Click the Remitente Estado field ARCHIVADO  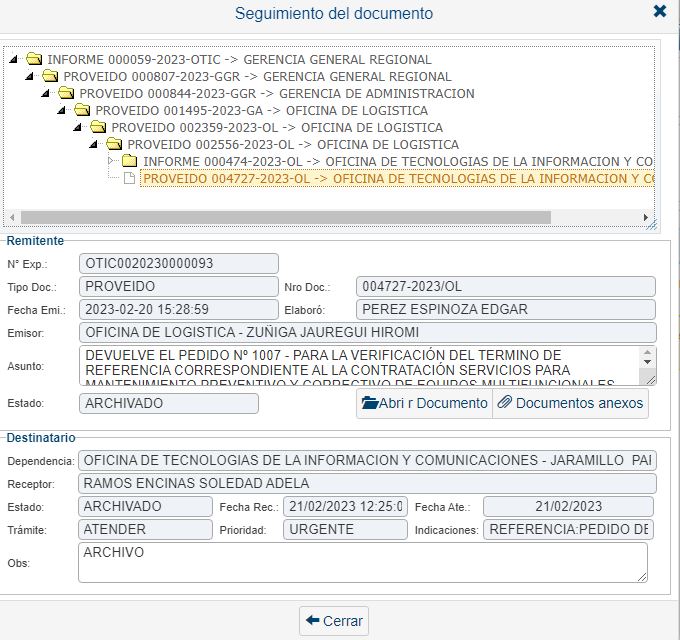tap(169, 403)
